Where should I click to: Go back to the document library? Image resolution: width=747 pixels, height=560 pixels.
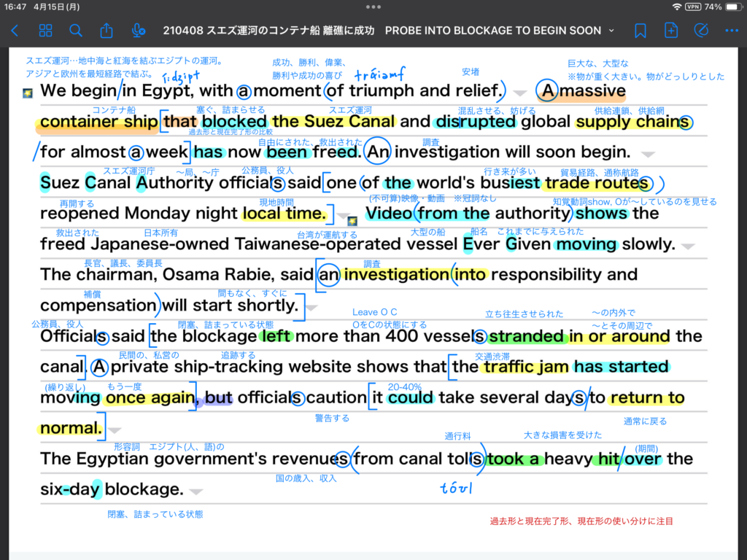click(x=15, y=31)
